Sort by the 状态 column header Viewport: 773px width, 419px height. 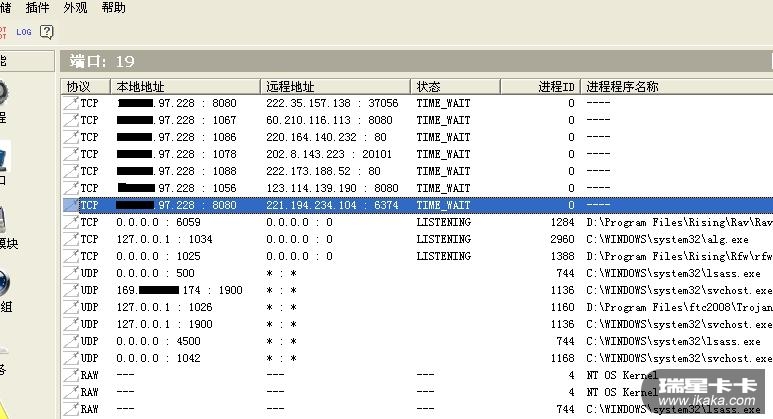[x=455, y=87]
